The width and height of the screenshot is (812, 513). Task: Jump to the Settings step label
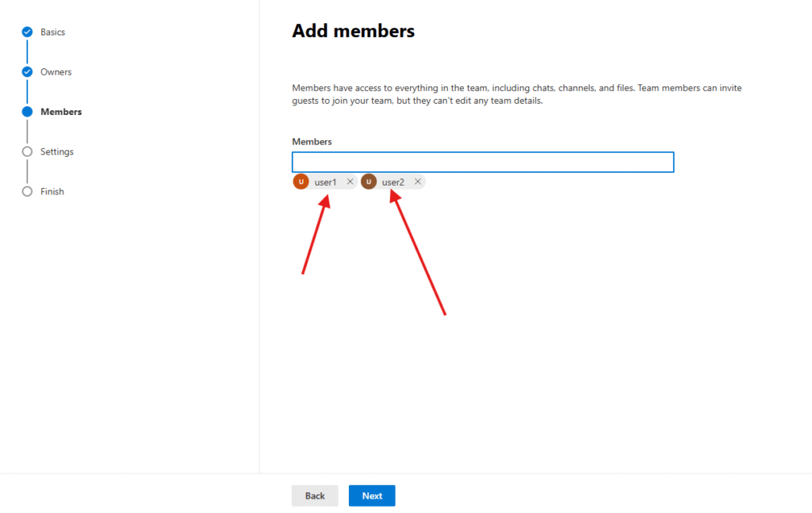(57, 151)
